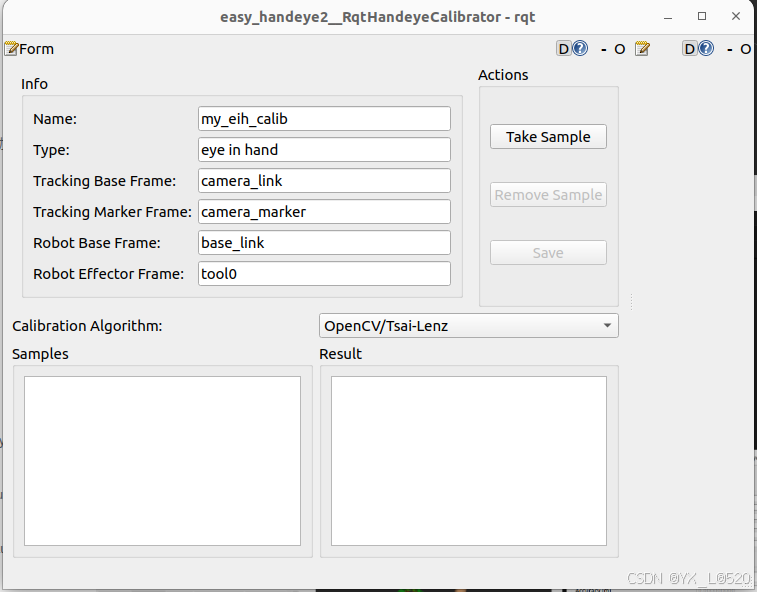Screen dimensions: 757x592
Task: Click the Tracking Base Frame field camera_link
Action: 324,181
